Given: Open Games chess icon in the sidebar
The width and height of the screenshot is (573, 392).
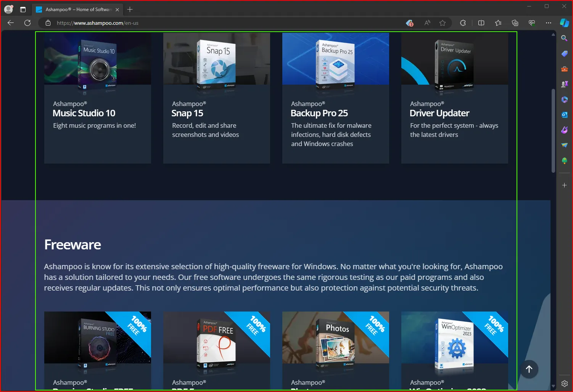Looking at the screenshot, I should click(x=565, y=84).
